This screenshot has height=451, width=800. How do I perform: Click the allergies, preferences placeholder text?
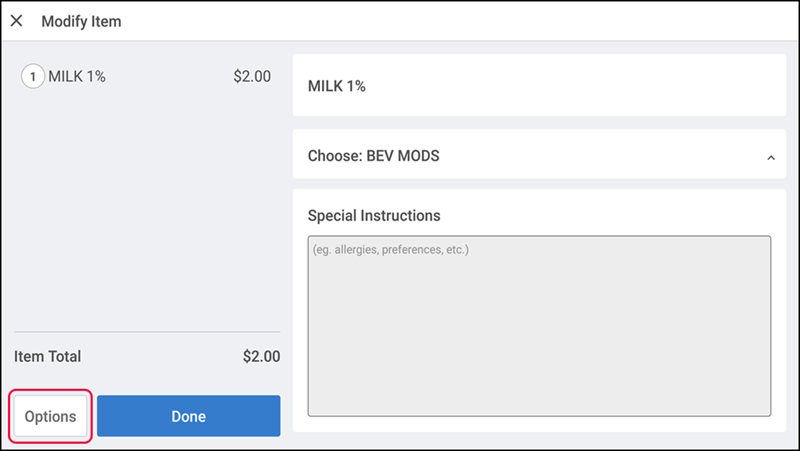(x=391, y=249)
